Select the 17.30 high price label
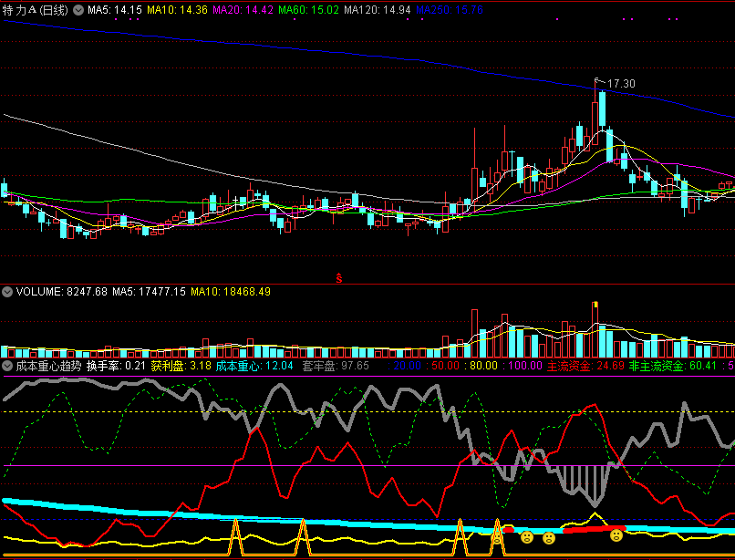This screenshot has width=735, height=560. point(621,84)
